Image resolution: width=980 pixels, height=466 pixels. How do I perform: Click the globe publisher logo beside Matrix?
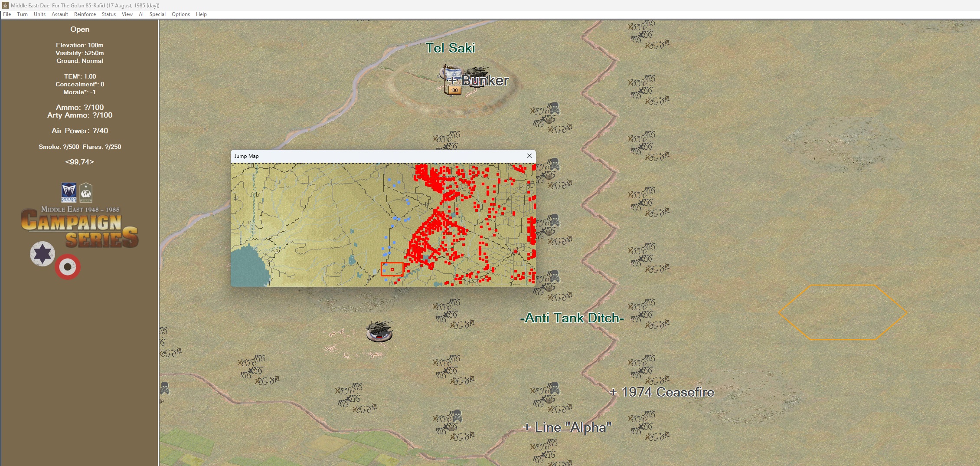pyautogui.click(x=86, y=192)
